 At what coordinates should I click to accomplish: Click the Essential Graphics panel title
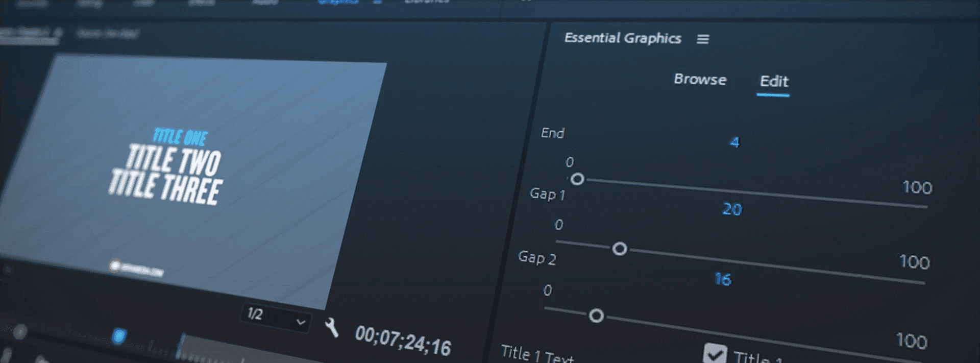623,38
